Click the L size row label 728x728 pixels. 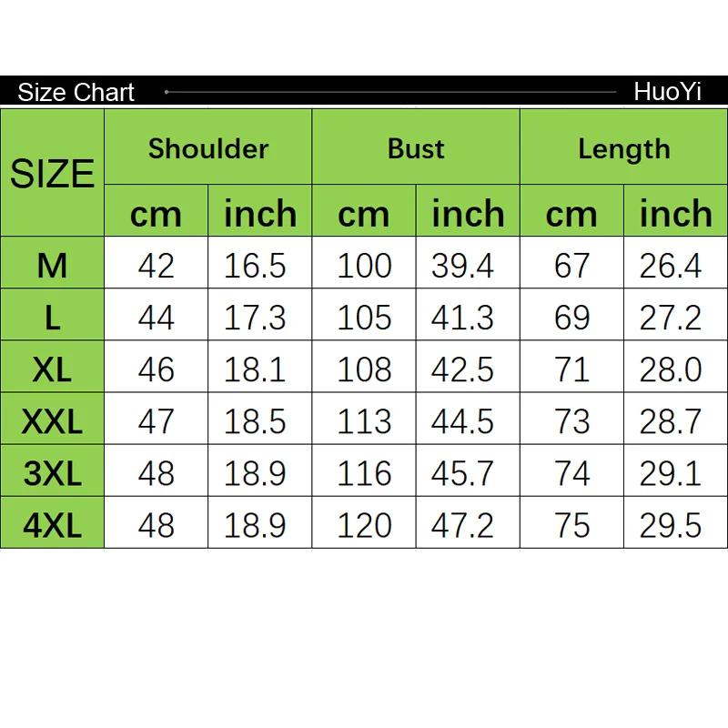pos(52,317)
